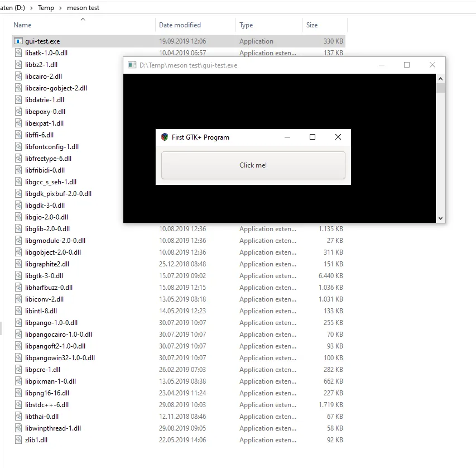Viewport: 476px width, 468px height.
Task: Select the libpangowin32-1.0-0.dll file name
Action: point(60,358)
